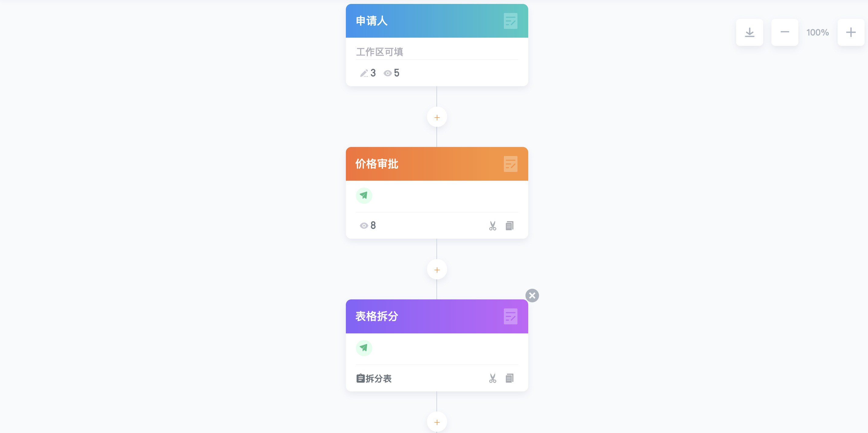This screenshot has height=433, width=868.
Task: Delete the 表格拆分 node via close button
Action: pos(532,296)
